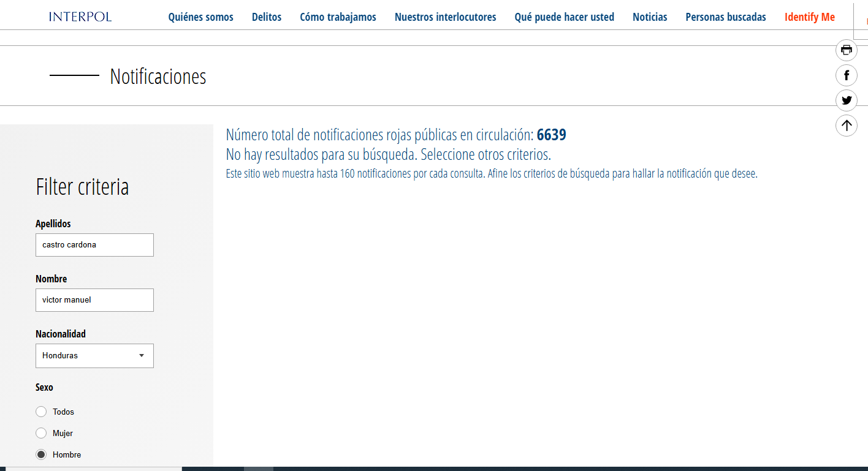
Task: Open Nuestros interlocutores menu
Action: point(445,17)
